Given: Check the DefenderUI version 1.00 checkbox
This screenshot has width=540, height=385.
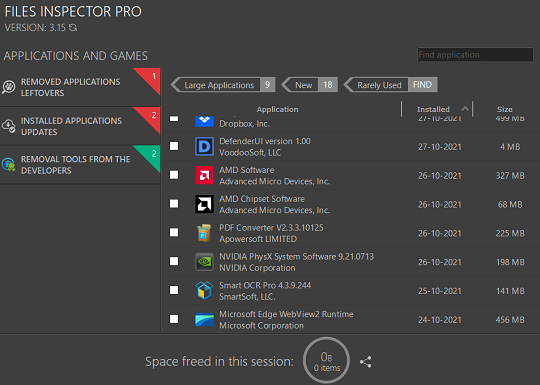Looking at the screenshot, I should tap(174, 146).
